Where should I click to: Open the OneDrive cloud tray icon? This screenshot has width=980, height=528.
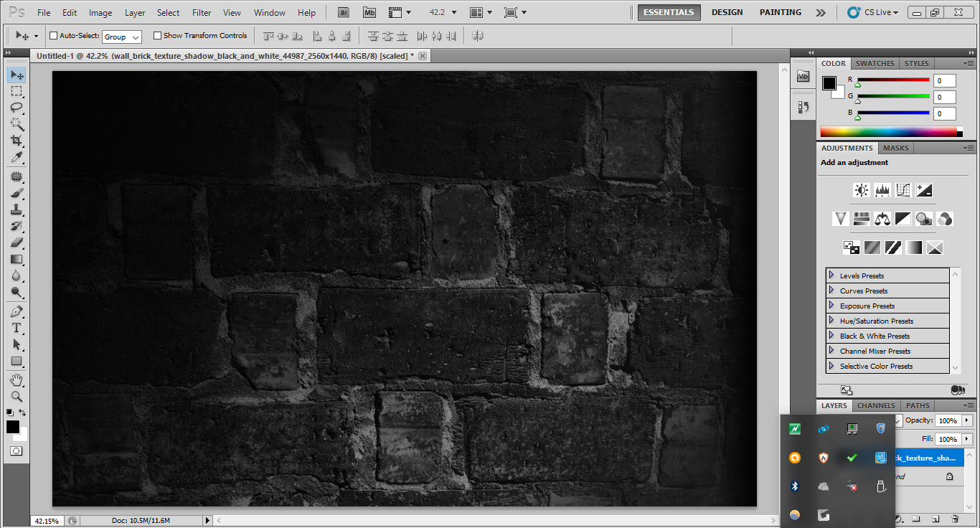(x=824, y=486)
